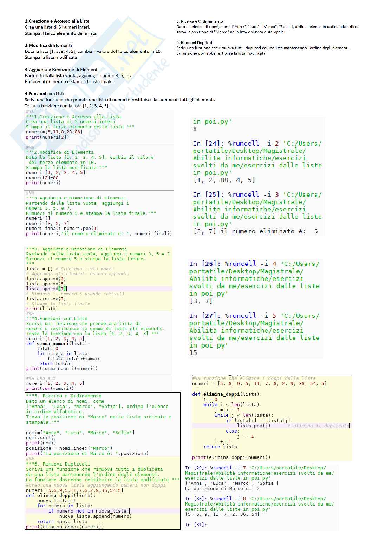Click the line 'if numero not in nuova_lista:'
The height and width of the screenshot is (554, 392).
pyautogui.click(x=89, y=511)
